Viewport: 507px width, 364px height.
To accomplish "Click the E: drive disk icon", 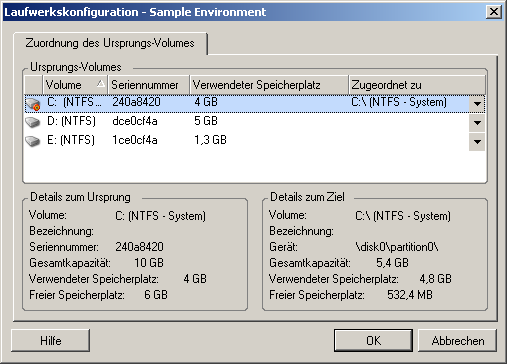I will tap(33, 141).
